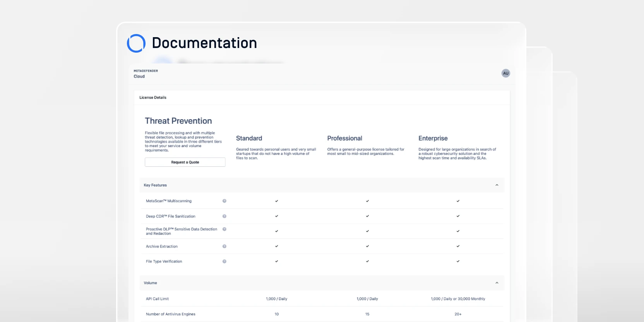Image resolution: width=644 pixels, height=322 pixels.
Task: Collapse the Volume section chevron
Action: coord(497,283)
